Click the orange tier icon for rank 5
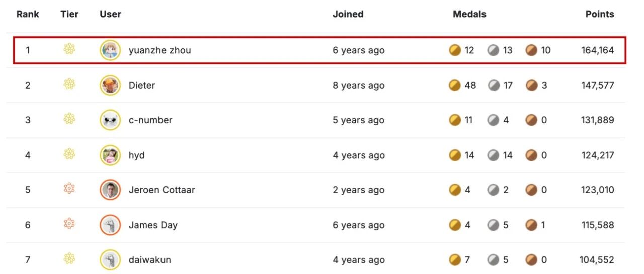Image resolution: width=644 pixels, height=274 pixels. pyautogui.click(x=69, y=189)
